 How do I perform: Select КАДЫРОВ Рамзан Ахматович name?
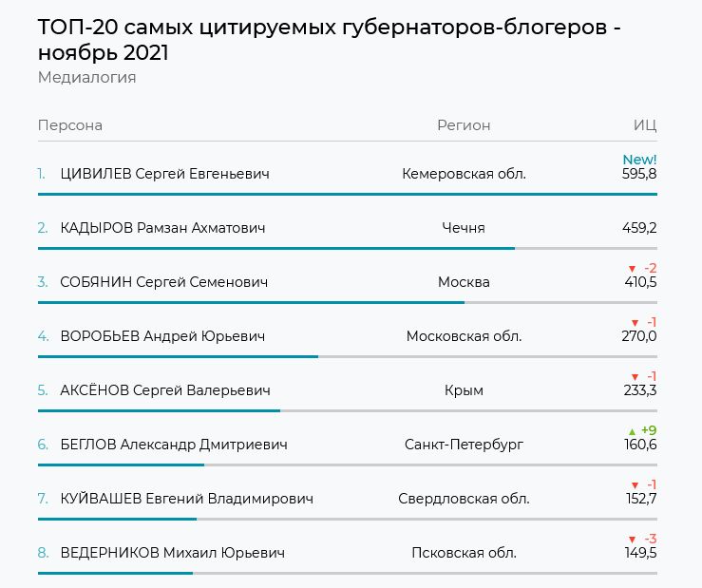(x=162, y=228)
